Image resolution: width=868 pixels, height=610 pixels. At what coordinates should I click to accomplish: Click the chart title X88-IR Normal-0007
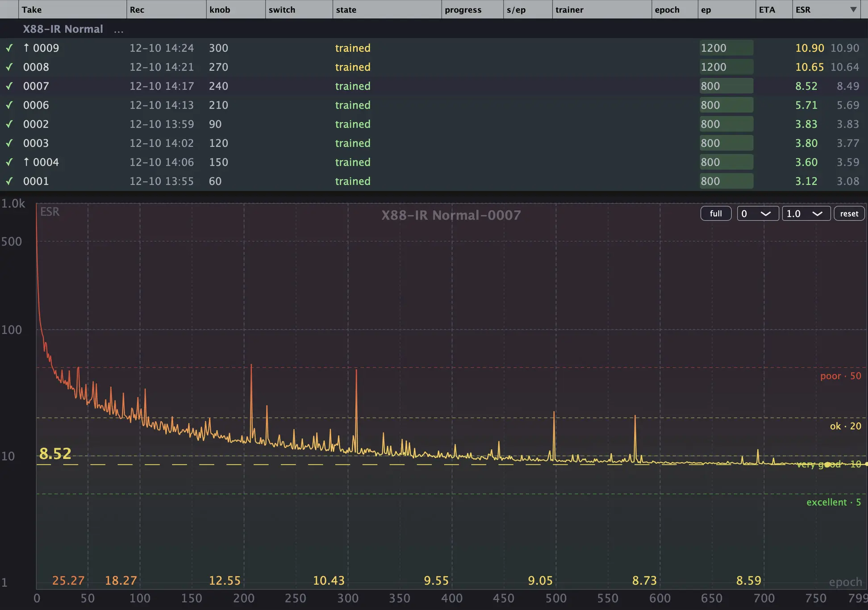point(451,215)
